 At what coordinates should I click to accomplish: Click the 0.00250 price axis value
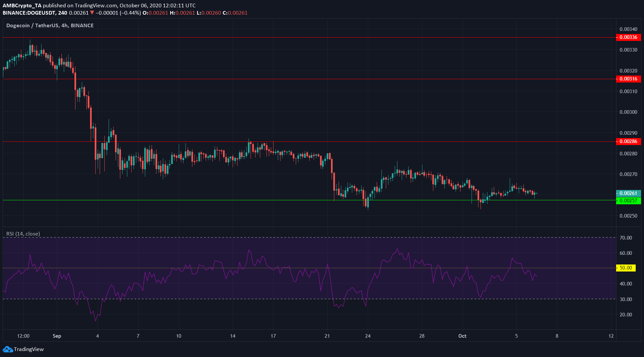point(628,216)
